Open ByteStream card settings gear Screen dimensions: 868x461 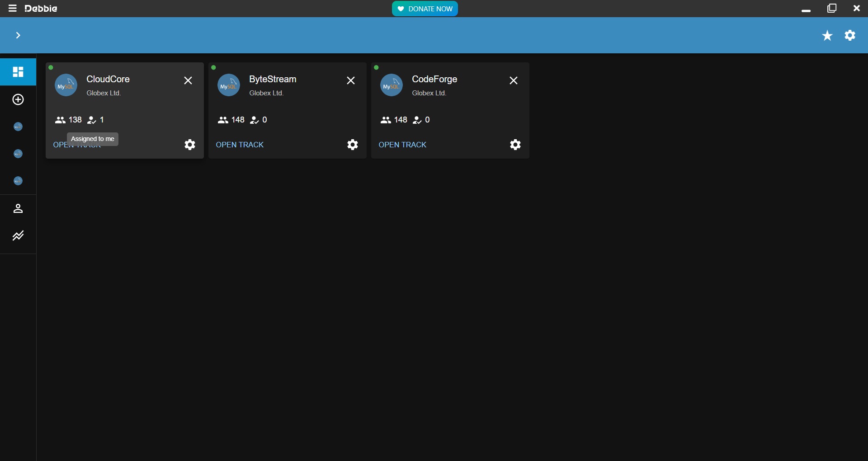(x=353, y=145)
